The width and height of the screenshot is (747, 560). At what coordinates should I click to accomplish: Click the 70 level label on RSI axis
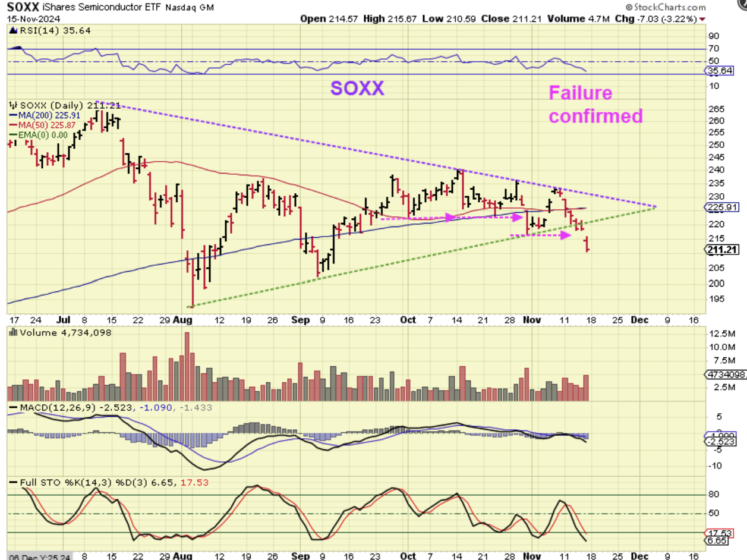pyautogui.click(x=714, y=49)
